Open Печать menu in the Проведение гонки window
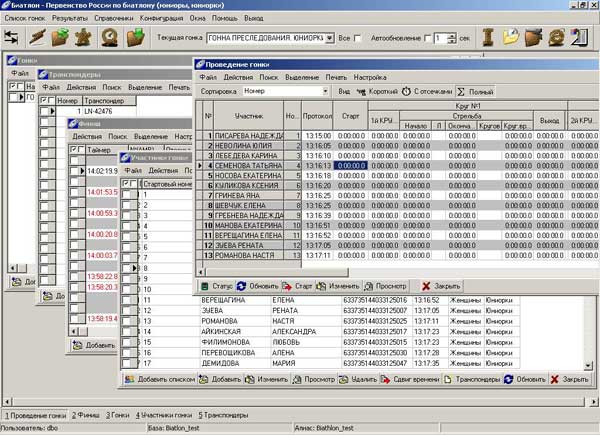The height and width of the screenshot is (435, 600). pyautogui.click(x=336, y=77)
